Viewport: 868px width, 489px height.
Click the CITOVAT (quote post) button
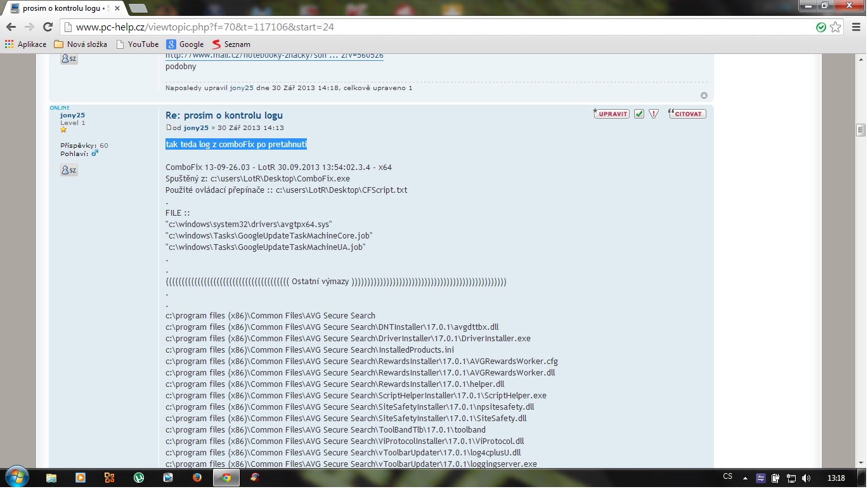pyautogui.click(x=687, y=114)
